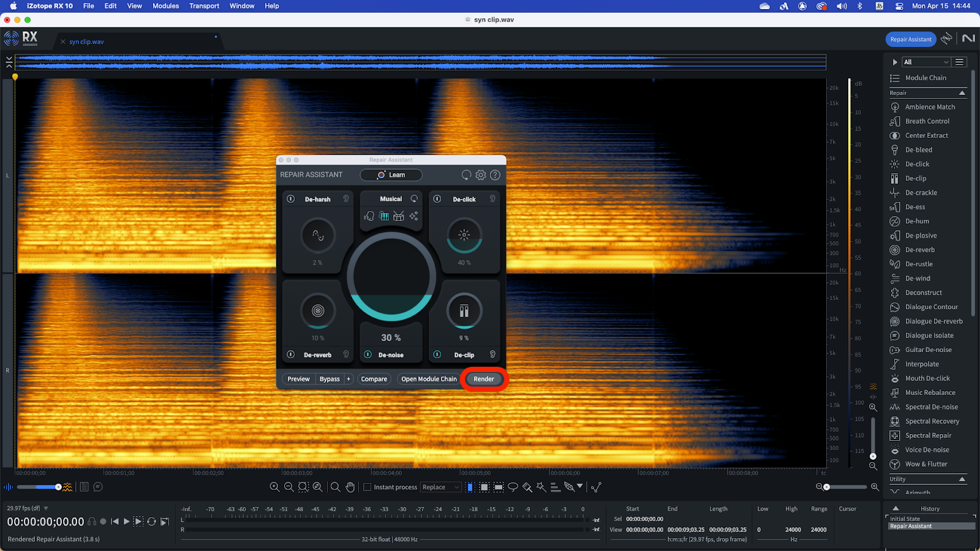Open Module Chain from right panel
The image size is (980, 551).
tap(925, 78)
